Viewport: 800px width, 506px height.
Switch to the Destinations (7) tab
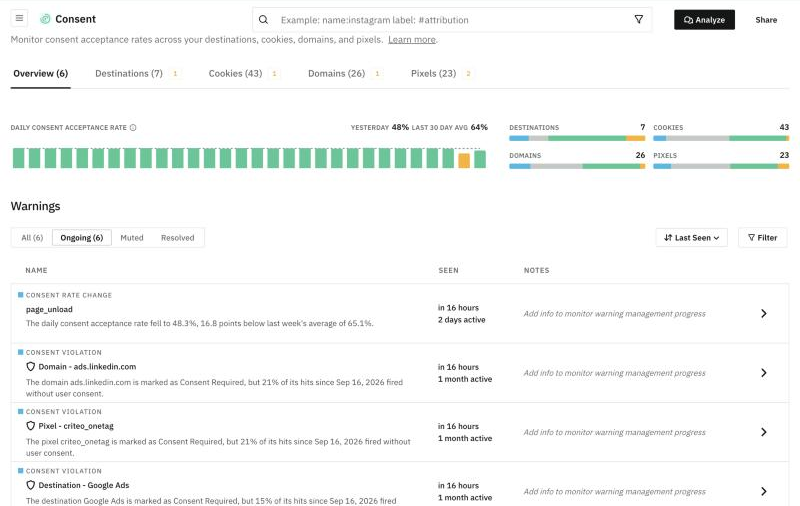coord(129,73)
